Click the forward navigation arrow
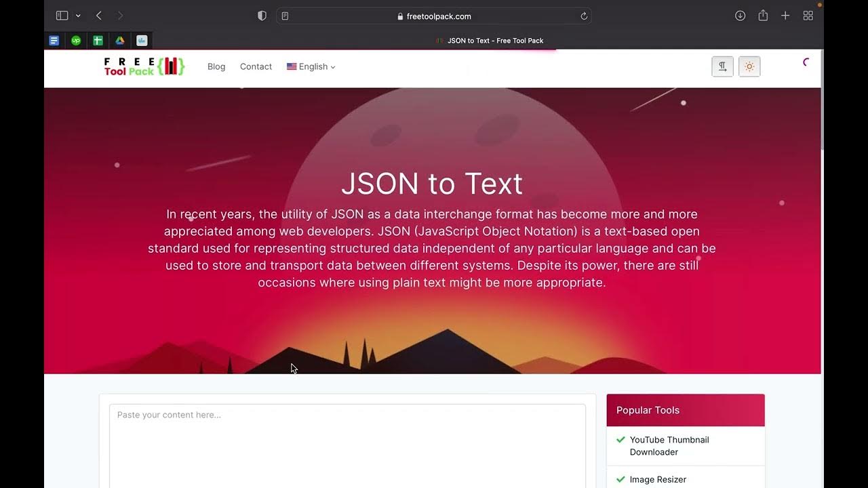Screen dimensions: 868x488 coord(120,16)
